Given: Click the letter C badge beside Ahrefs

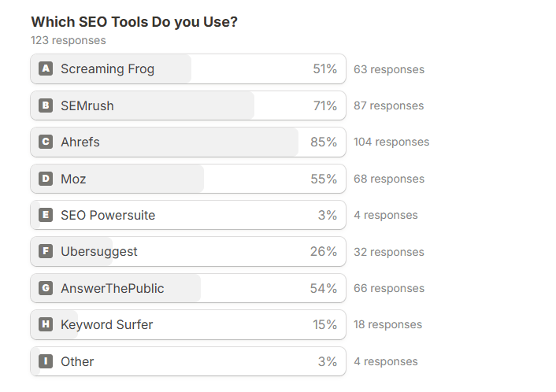Looking at the screenshot, I should coord(46,142).
